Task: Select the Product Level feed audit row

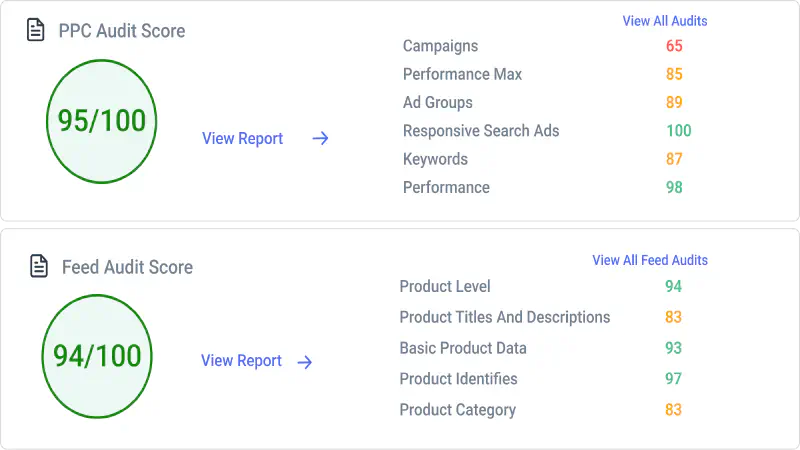Action: (541, 286)
